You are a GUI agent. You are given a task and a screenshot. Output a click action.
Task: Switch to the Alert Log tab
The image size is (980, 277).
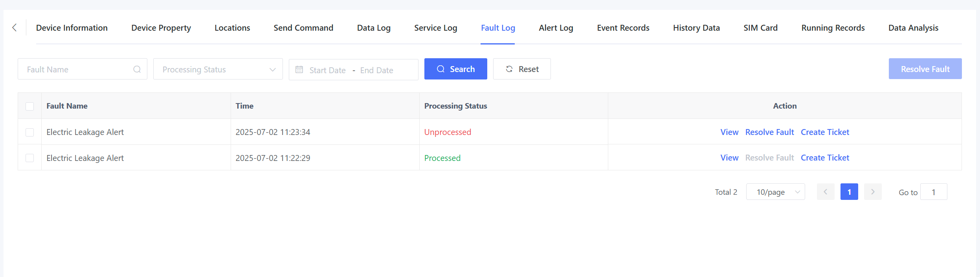pos(556,28)
